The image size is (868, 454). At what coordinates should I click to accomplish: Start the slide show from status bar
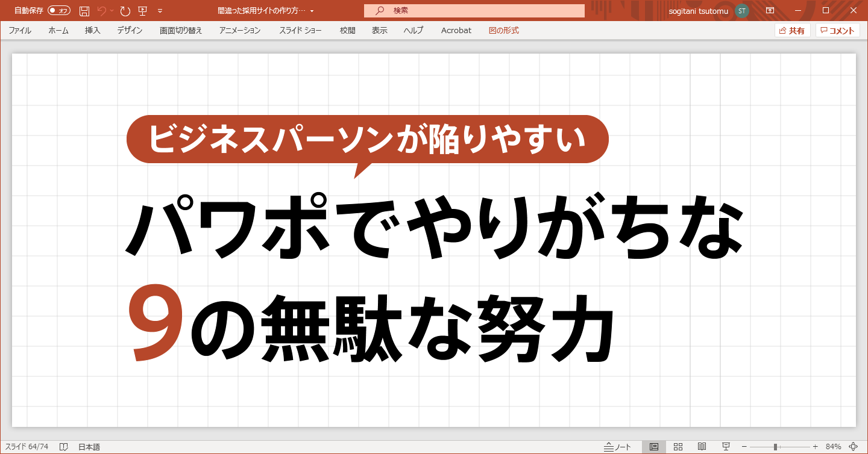tap(726, 446)
